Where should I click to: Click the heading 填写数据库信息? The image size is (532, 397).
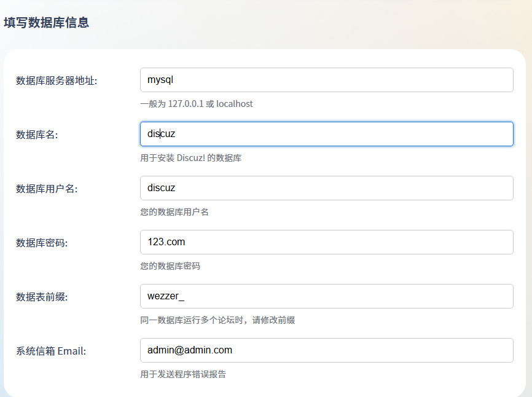[47, 23]
